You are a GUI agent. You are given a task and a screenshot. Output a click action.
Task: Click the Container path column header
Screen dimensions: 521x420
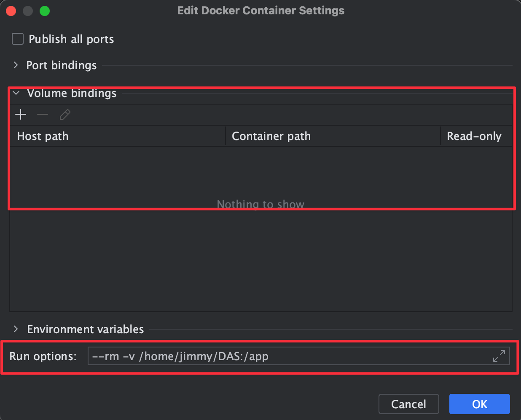point(271,136)
